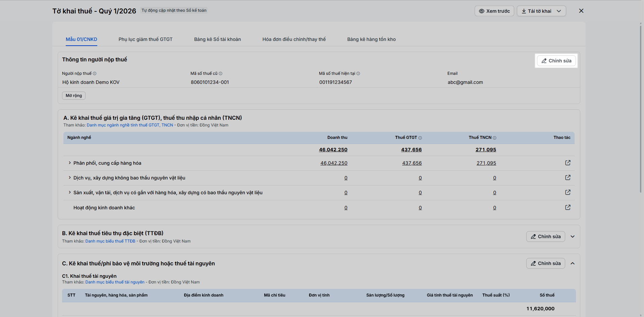The image size is (644, 317).
Task: Collapse section C thuế tài nguyên
Action: (573, 263)
